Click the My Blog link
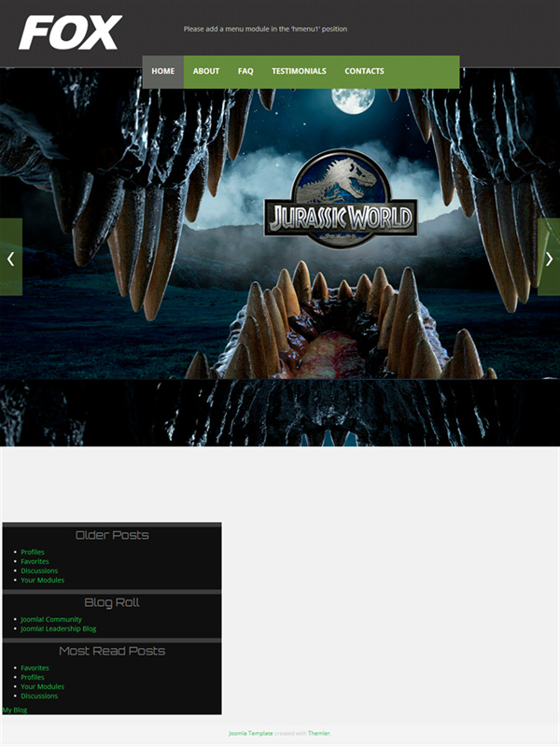 click(x=15, y=710)
